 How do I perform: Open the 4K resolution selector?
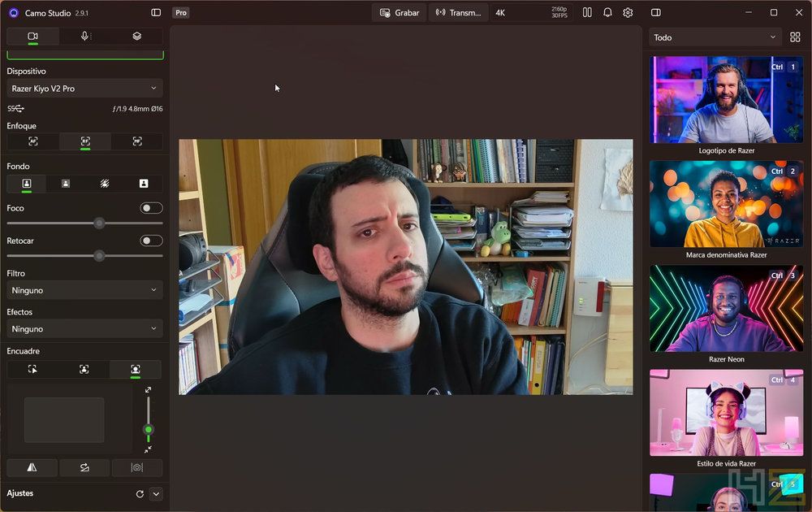[531, 13]
